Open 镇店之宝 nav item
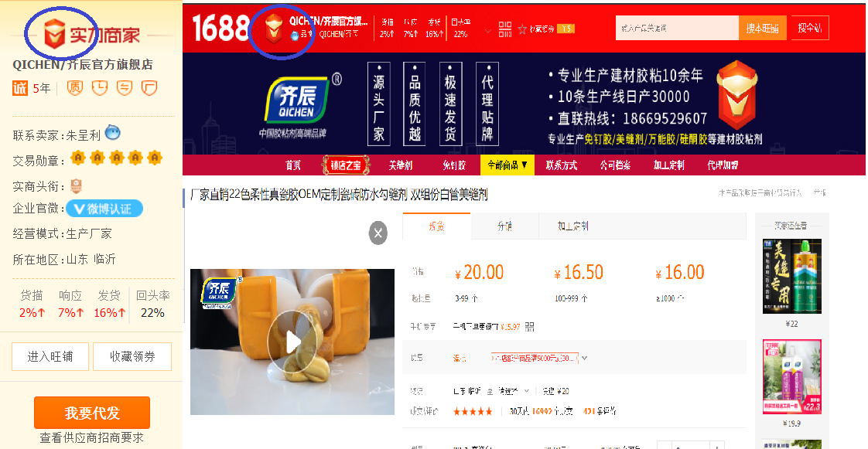Screen dimensions: 868x449 346,165
